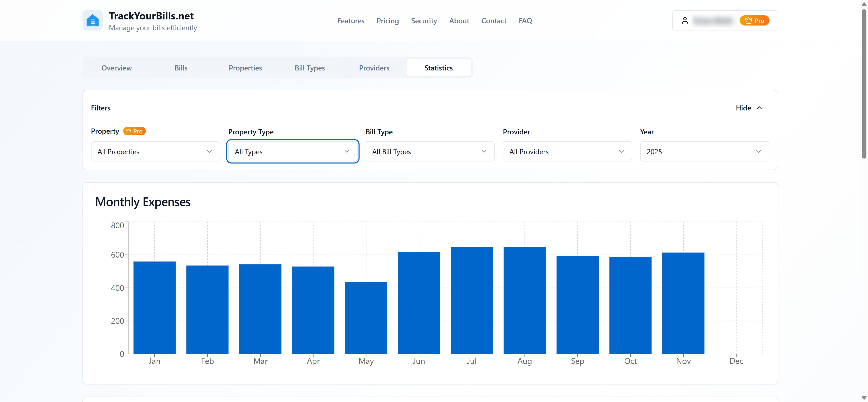Click the FAQ menu item
The image size is (868, 402).
(x=525, y=21)
